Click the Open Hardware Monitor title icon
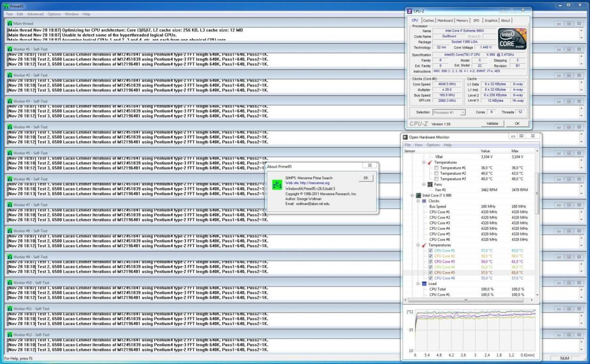 pos(405,137)
